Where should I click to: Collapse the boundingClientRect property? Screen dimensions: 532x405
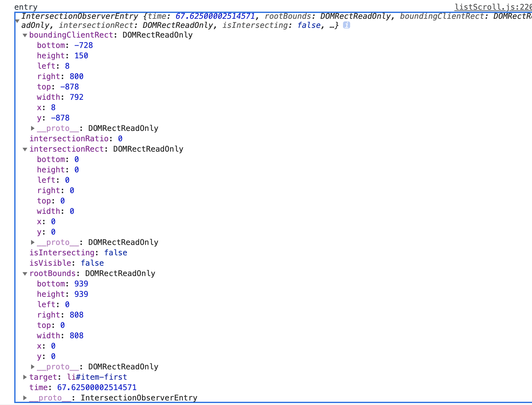(x=25, y=35)
